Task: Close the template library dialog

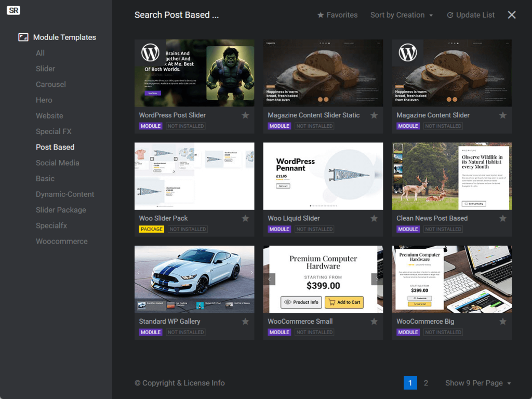Action: coord(512,15)
